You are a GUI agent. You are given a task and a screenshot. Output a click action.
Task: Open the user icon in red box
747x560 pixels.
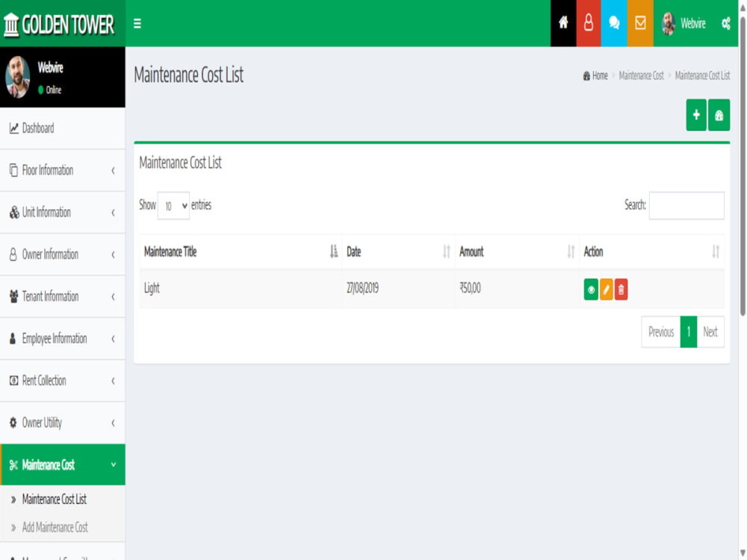pos(589,23)
